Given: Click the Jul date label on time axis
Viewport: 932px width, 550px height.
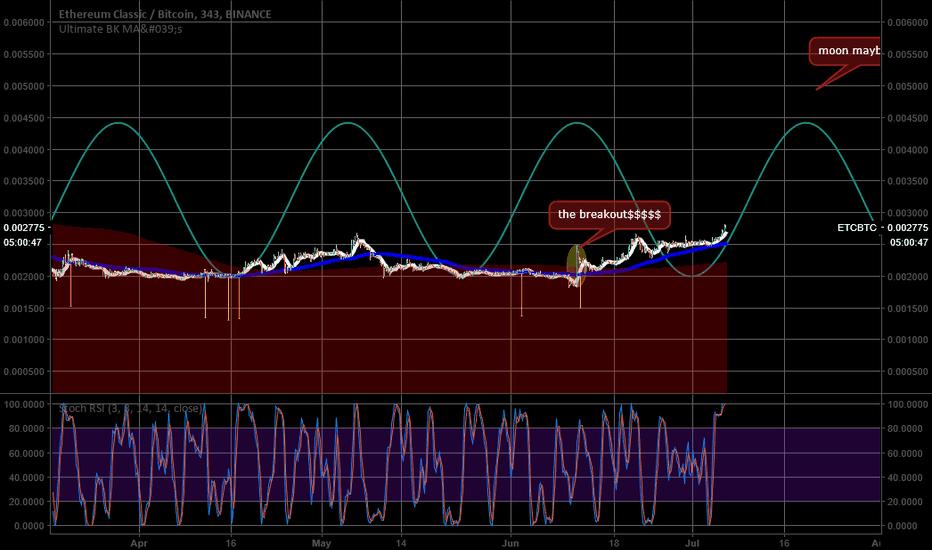Looking at the screenshot, I should [x=692, y=543].
